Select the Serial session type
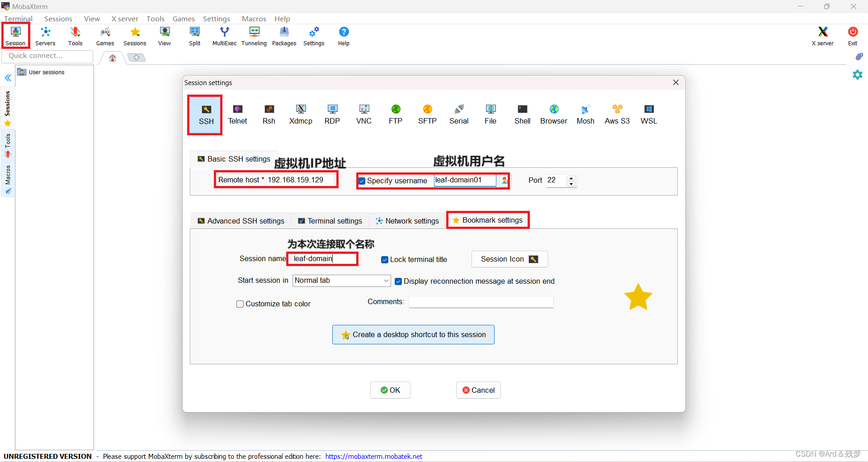Viewport: 868px width, 462px height. click(459, 115)
